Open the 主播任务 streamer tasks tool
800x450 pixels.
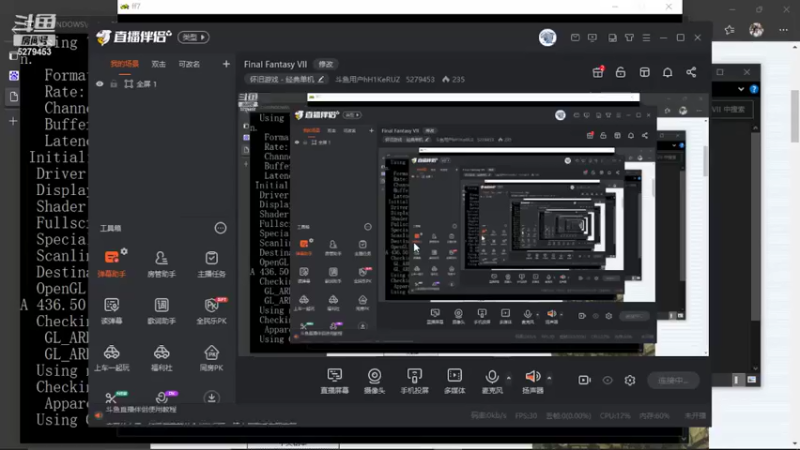[x=211, y=264]
